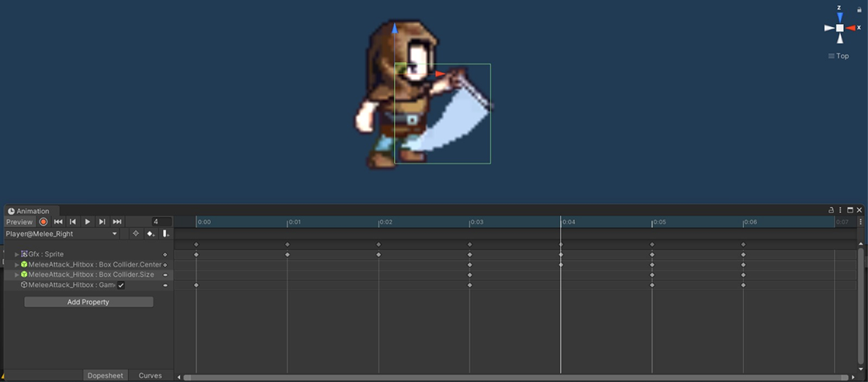The image size is (868, 382).
Task: Uncheck the MeleeAttack_Hitbox GameObject active checkbox
Action: pos(121,285)
